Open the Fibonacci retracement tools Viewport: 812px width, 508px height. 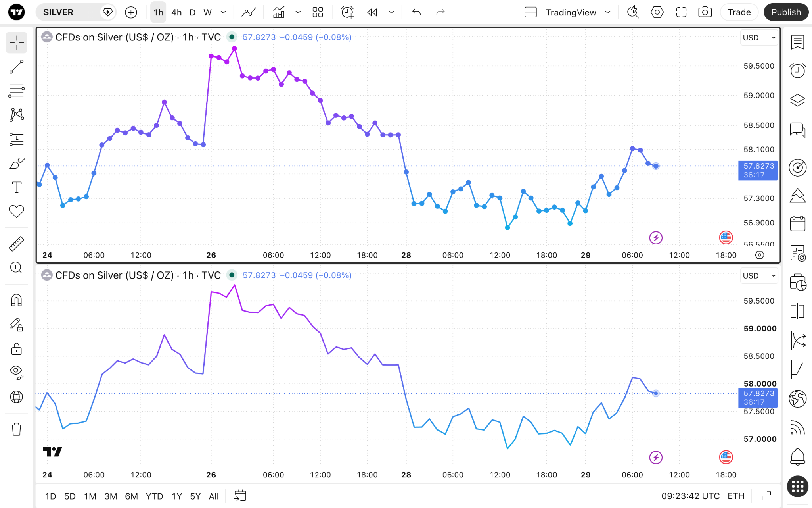pos(17,91)
